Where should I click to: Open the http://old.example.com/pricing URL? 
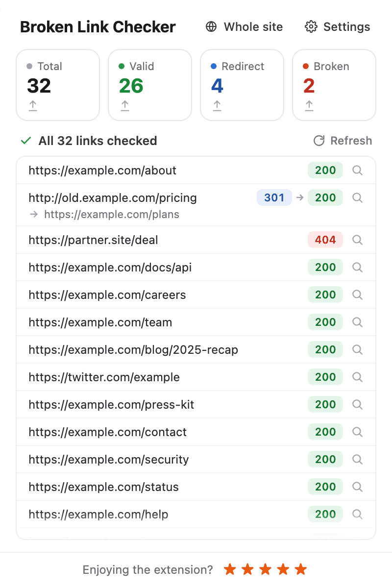click(x=113, y=198)
